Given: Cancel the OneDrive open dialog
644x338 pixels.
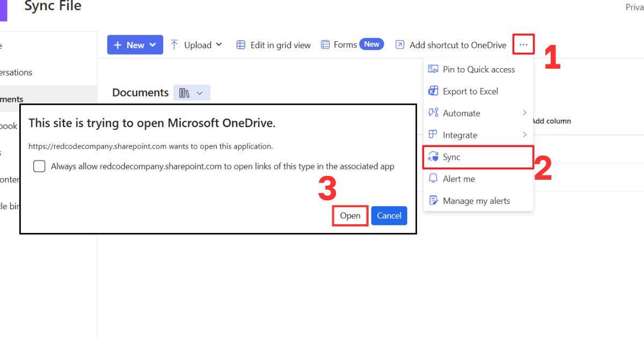Looking at the screenshot, I should pyautogui.click(x=389, y=215).
